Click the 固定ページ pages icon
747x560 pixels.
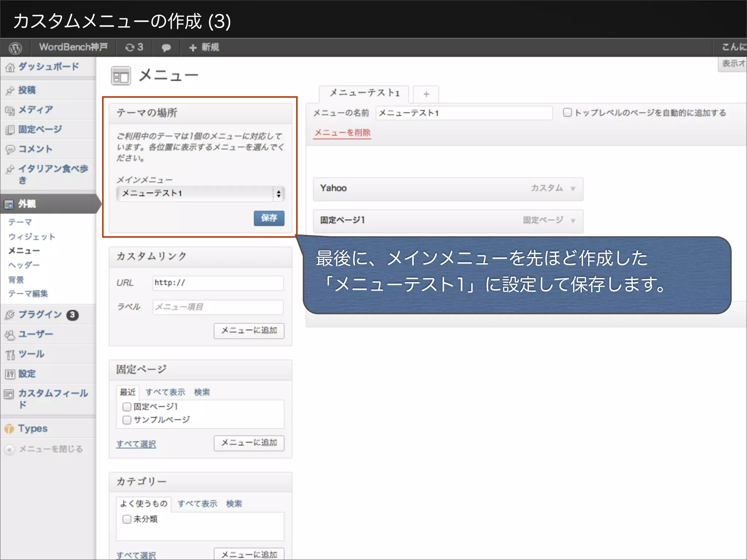[x=10, y=130]
